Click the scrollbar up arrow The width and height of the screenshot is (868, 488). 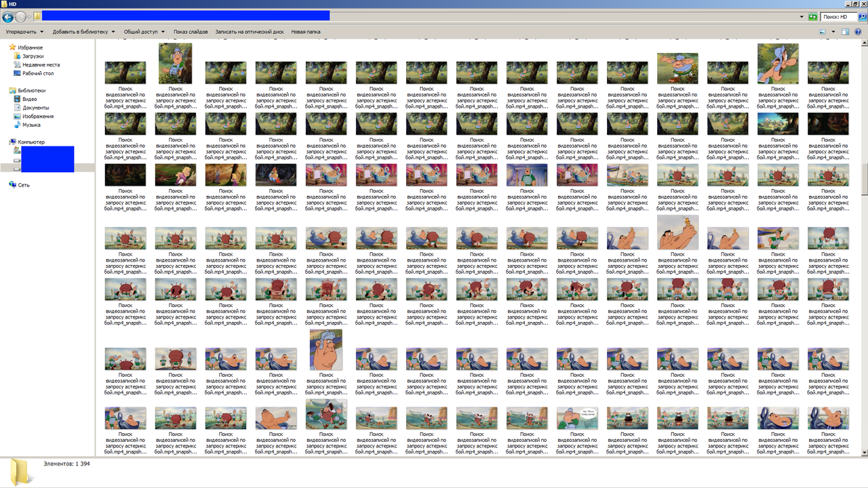pos(864,43)
